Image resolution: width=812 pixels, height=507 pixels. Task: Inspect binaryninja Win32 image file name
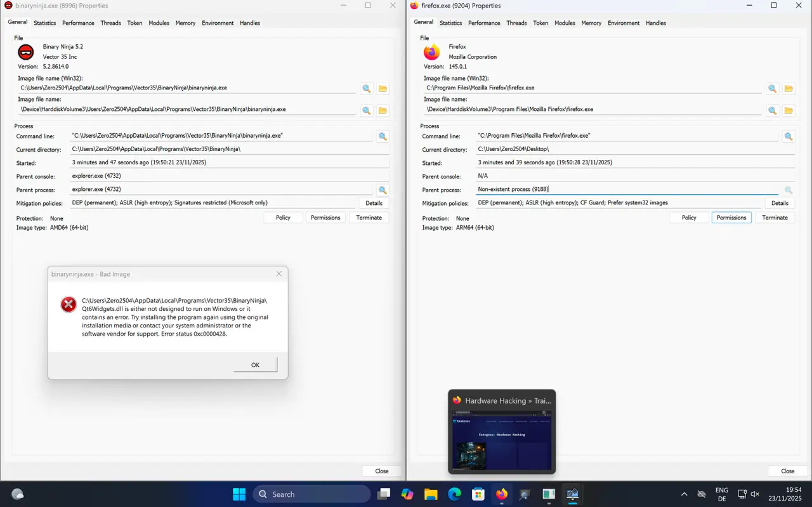pos(366,89)
